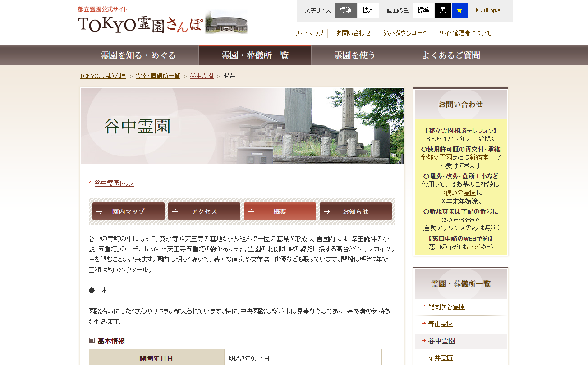Click the アクセス arrow button
This screenshot has height=365, width=588.
pos(204,211)
